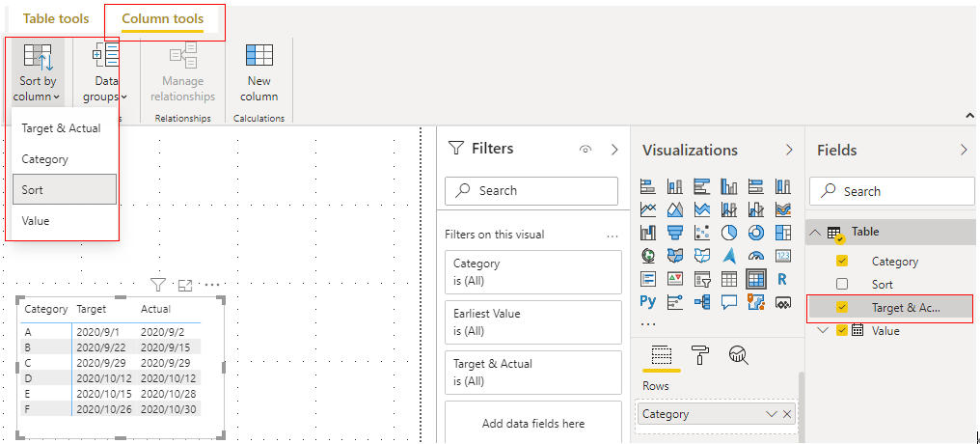
Task: Expand the Value date hierarchy
Action: click(x=823, y=330)
